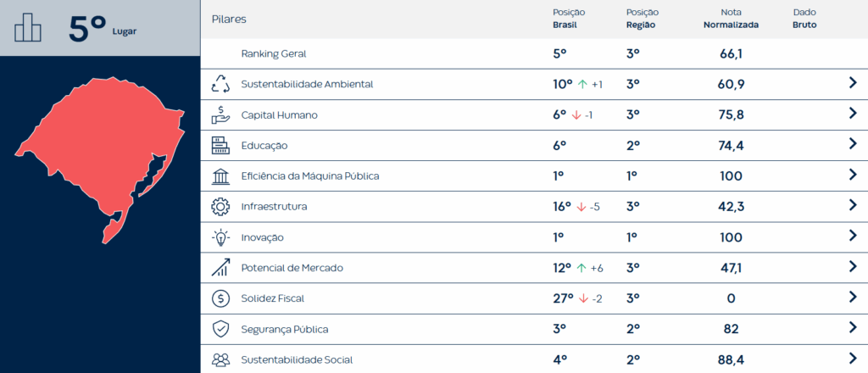
Task: Click the dollar coin Solidez Fiscal icon
Action: coord(220,298)
